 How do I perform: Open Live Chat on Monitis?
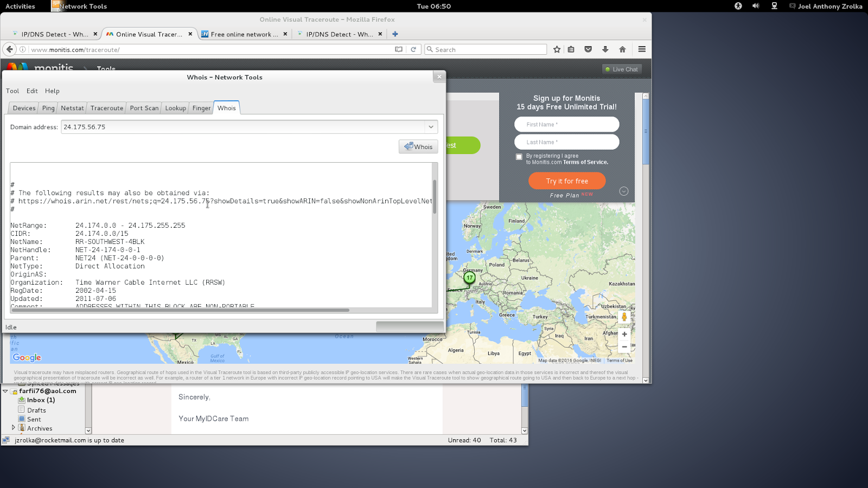622,69
